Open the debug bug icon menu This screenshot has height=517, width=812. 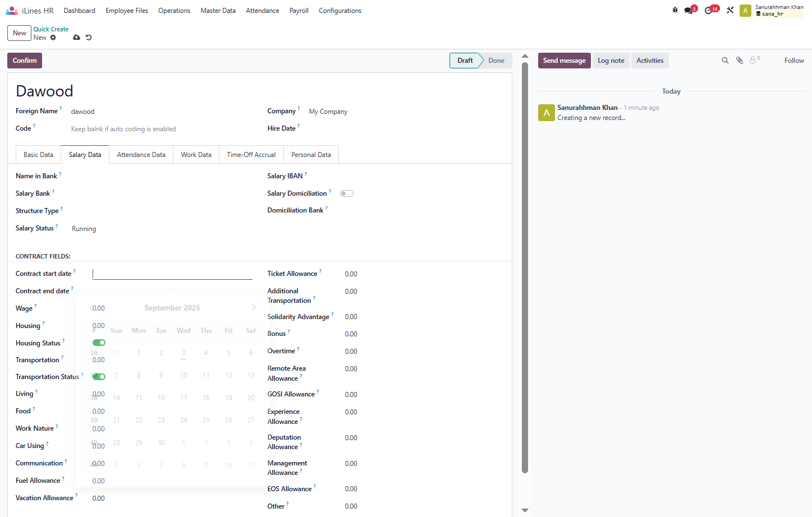(675, 10)
